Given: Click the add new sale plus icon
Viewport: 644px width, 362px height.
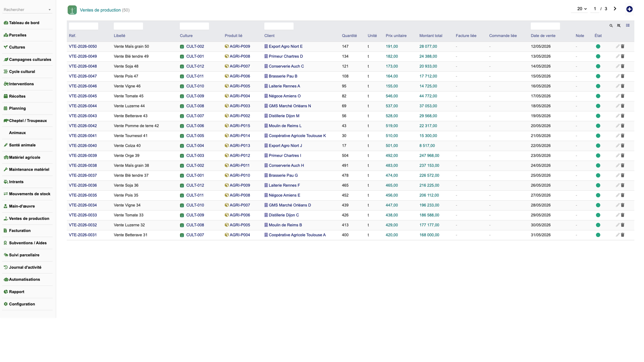Looking at the screenshot, I should (x=629, y=9).
